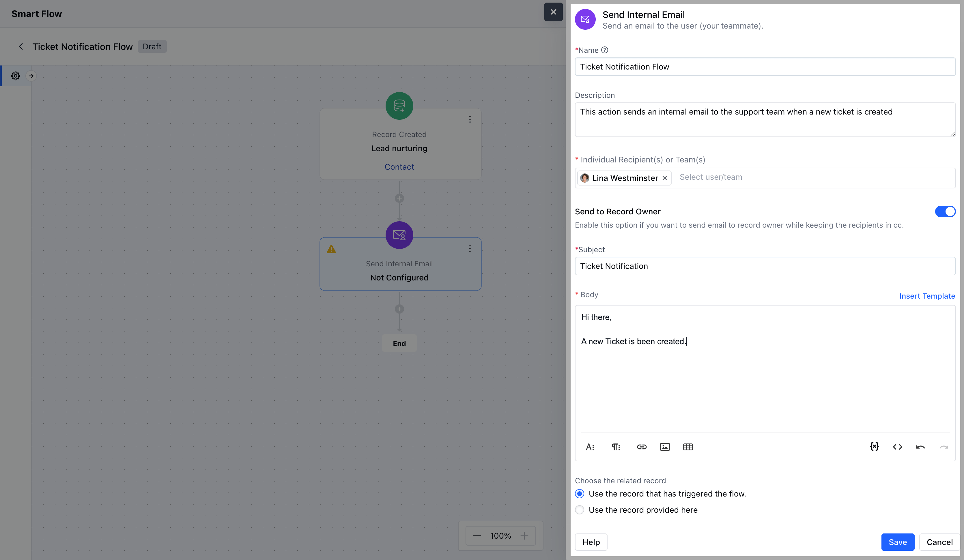964x560 pixels.
Task: Select Use the record provided here option
Action: point(580,510)
